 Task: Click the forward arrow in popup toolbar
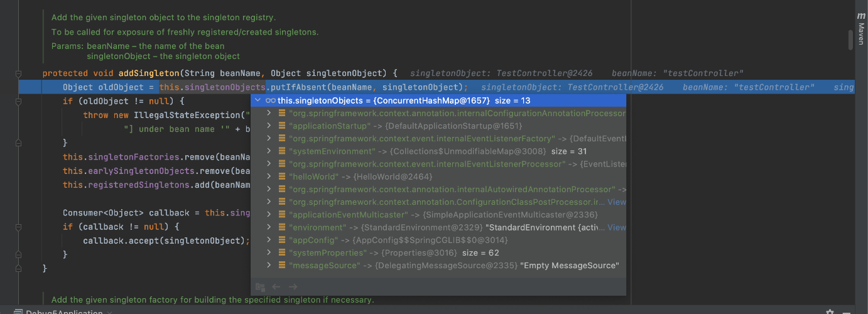click(x=293, y=287)
